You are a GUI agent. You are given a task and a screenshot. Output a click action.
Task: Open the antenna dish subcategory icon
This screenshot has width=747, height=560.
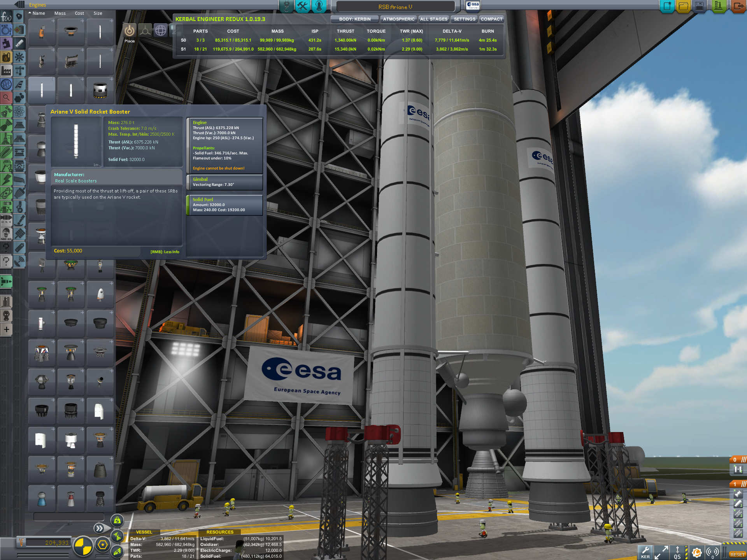coord(19,261)
